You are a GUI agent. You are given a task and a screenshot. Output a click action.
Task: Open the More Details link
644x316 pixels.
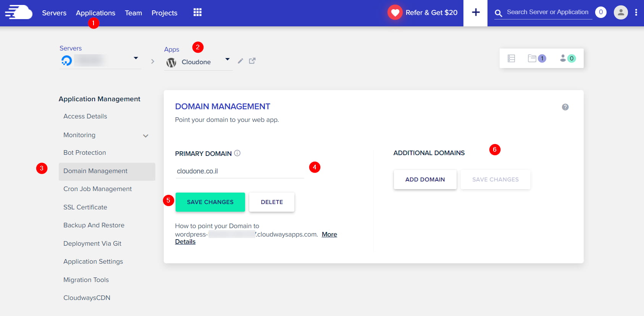[329, 234]
